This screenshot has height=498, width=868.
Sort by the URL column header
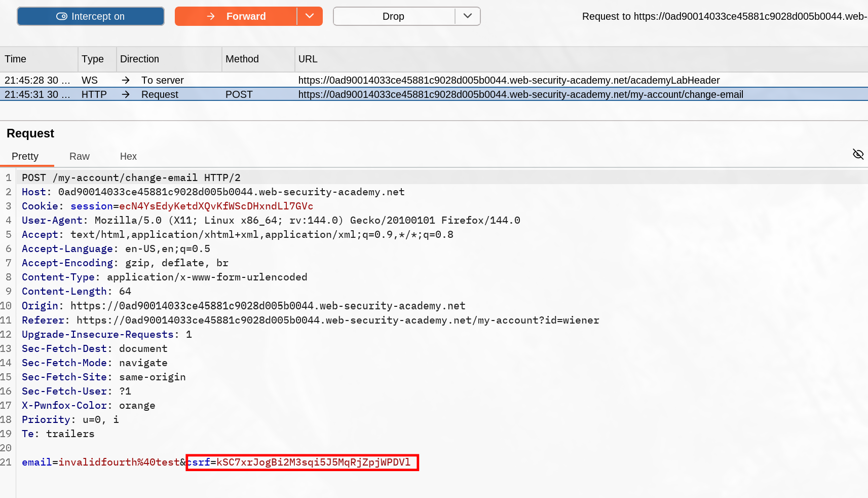pos(308,59)
